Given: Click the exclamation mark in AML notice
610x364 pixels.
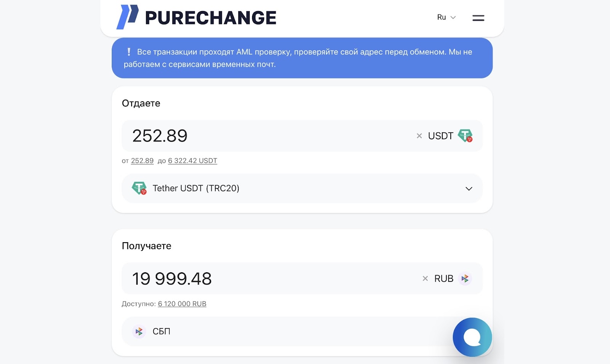Looking at the screenshot, I should [129, 52].
